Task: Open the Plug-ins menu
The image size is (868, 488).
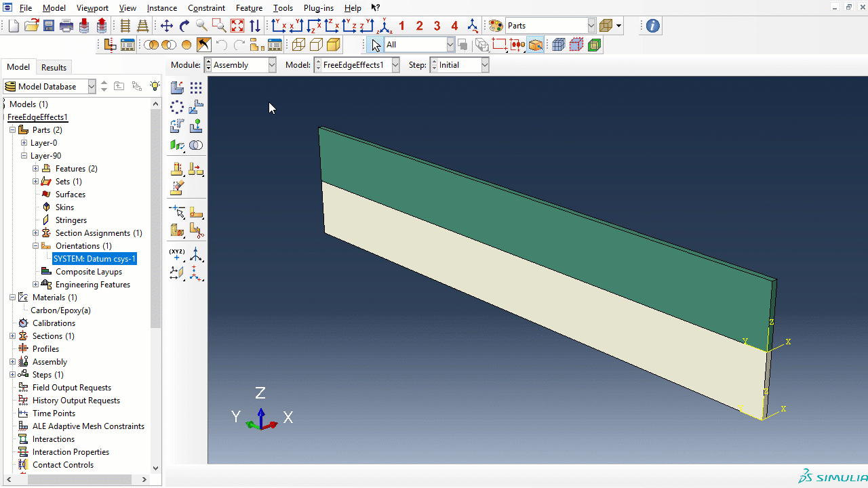Action: pos(319,8)
